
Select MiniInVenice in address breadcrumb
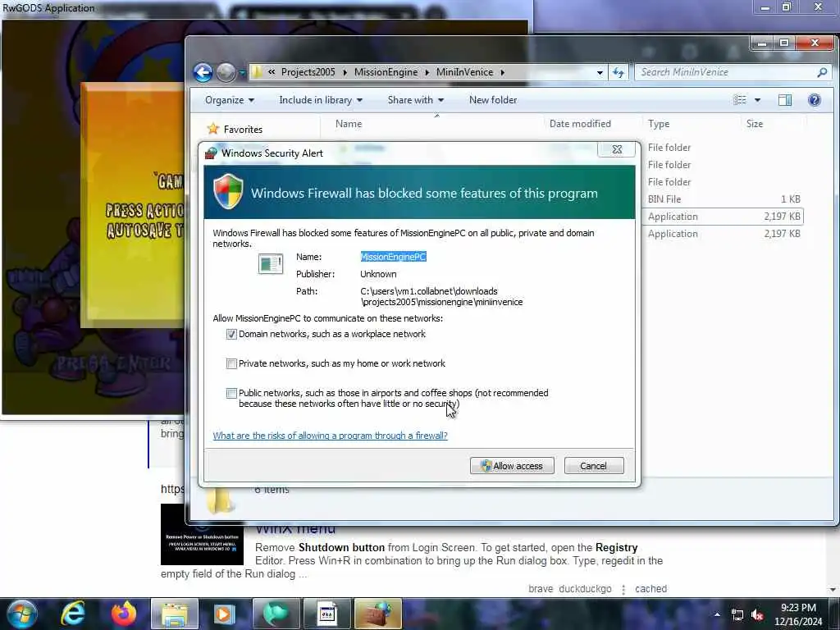click(x=464, y=72)
